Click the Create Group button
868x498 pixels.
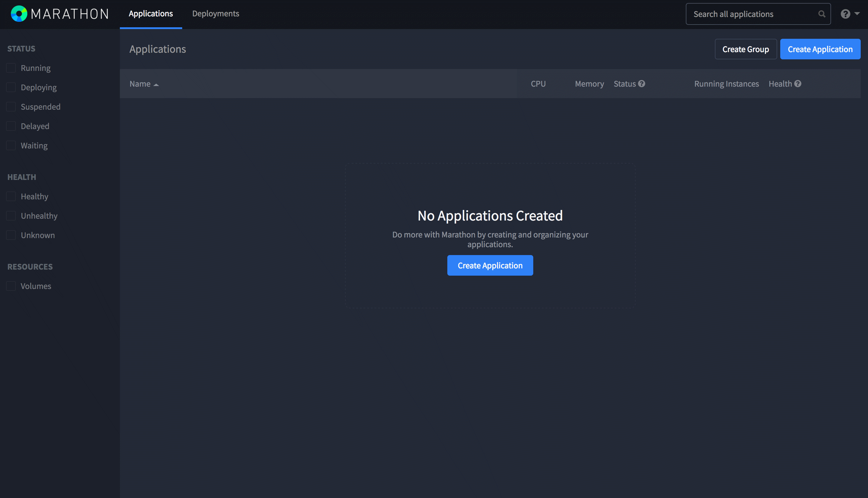tap(746, 49)
